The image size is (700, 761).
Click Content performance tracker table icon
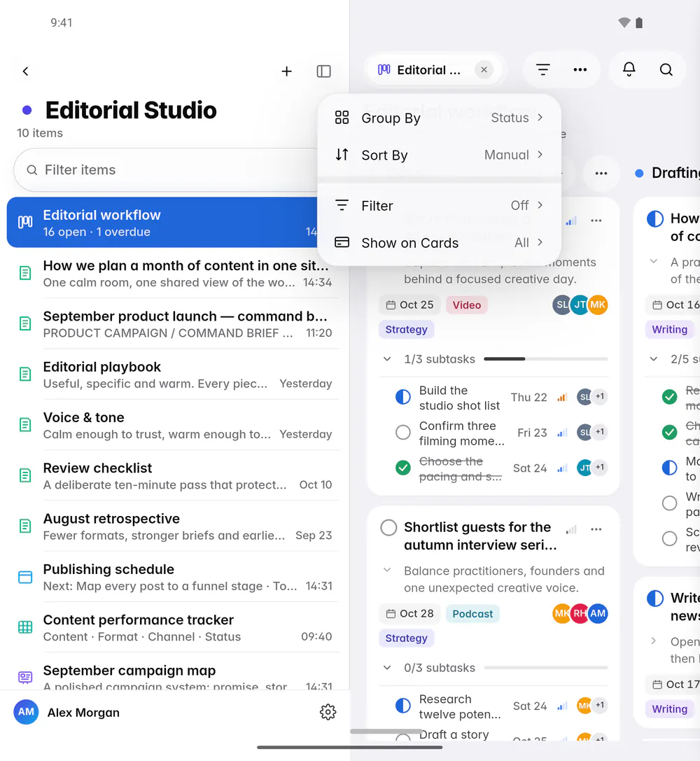25,627
